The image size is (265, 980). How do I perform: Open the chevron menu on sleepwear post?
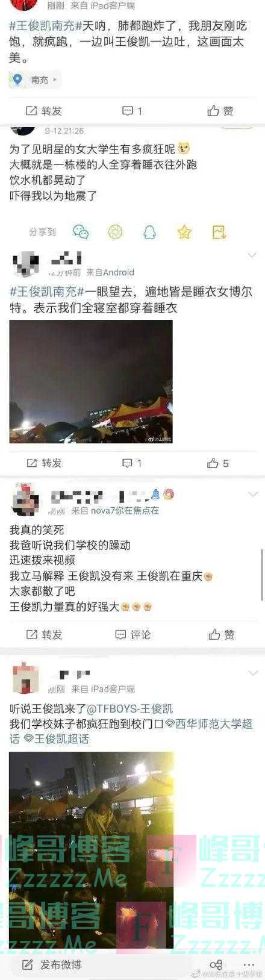[x=252, y=255]
